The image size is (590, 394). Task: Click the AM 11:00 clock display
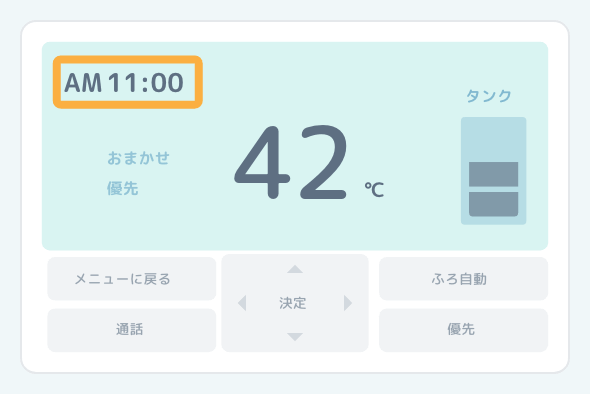[x=124, y=82]
